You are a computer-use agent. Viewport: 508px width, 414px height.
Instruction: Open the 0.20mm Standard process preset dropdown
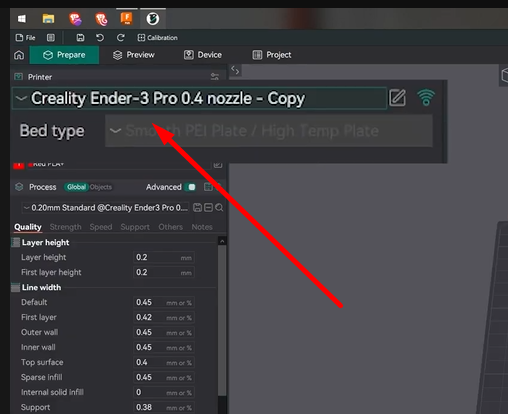[x=106, y=208]
